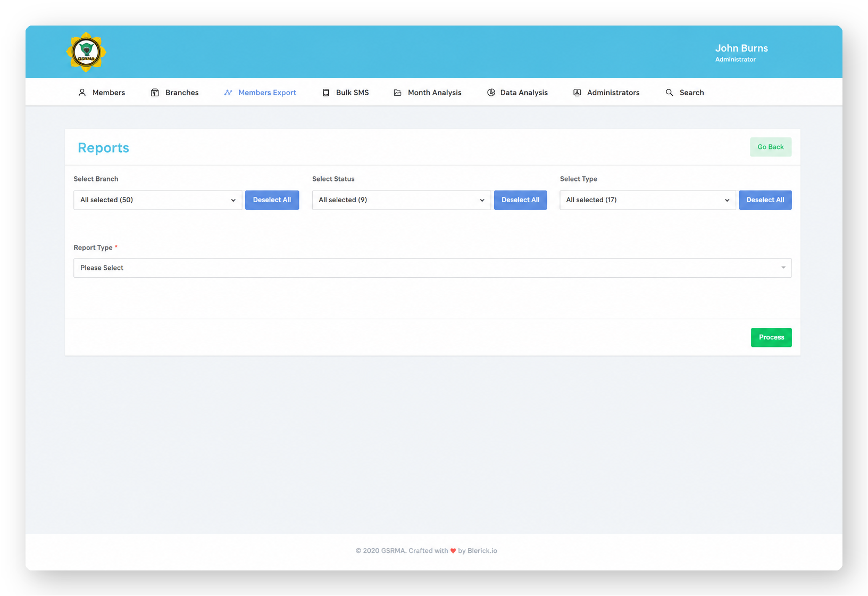
Task: Click the Members person icon
Action: click(82, 93)
